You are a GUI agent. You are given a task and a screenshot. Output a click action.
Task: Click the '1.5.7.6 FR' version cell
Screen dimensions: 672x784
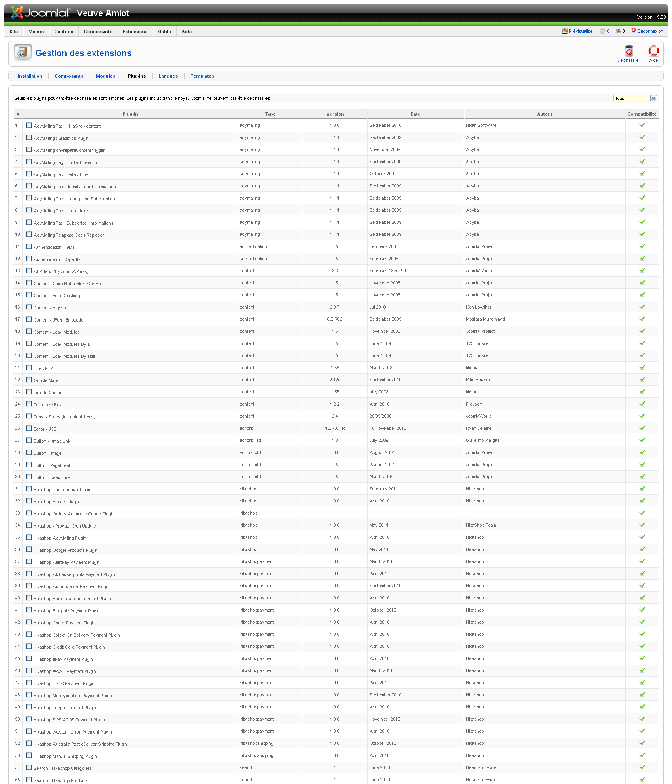[x=335, y=428]
